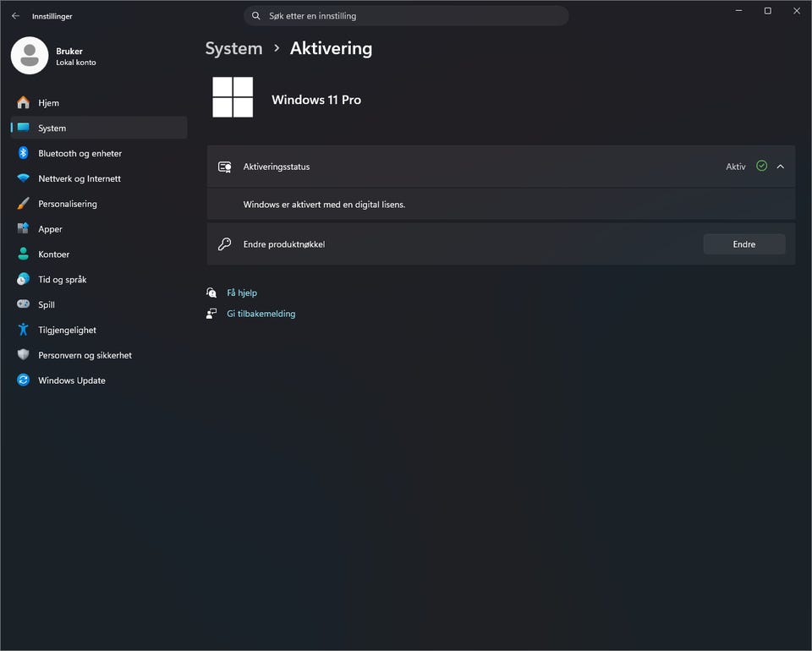Collapse the Aktiveringsstatus section chevron
This screenshot has height=651, width=812.
[781, 167]
